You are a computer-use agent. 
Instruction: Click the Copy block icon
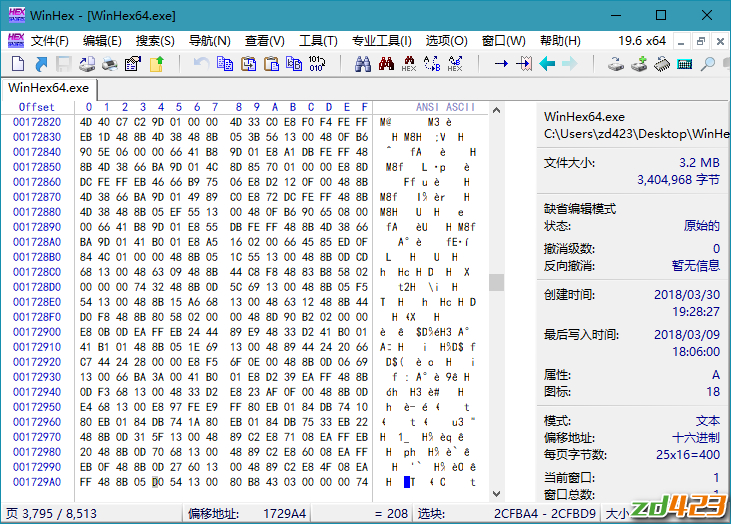click(225, 63)
